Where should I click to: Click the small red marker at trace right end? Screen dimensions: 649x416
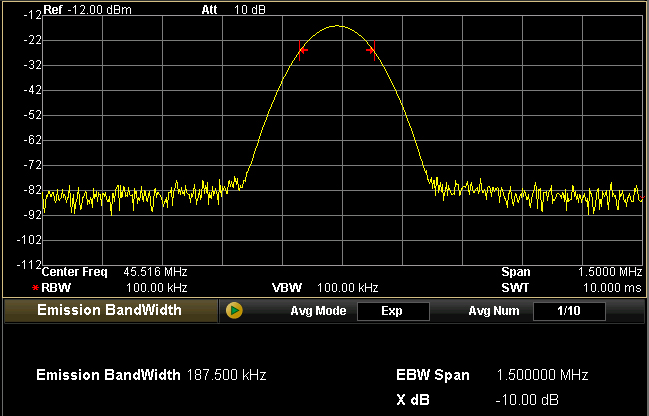[x=642, y=198]
